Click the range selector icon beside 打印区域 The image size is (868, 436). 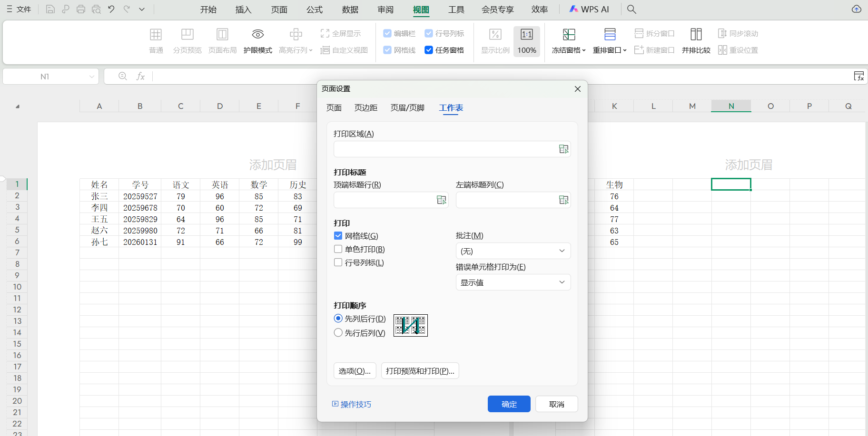tap(563, 149)
